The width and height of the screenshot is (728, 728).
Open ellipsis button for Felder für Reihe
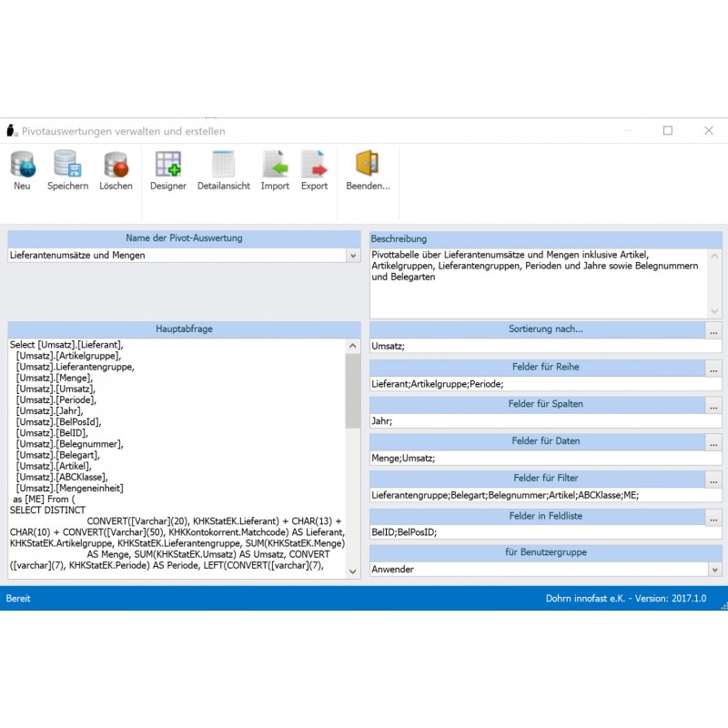tap(713, 369)
